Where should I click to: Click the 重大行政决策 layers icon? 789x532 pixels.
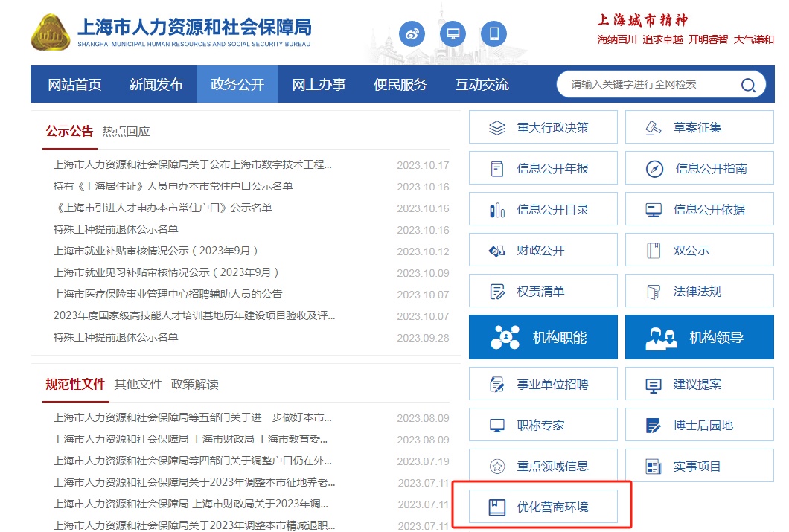(497, 128)
